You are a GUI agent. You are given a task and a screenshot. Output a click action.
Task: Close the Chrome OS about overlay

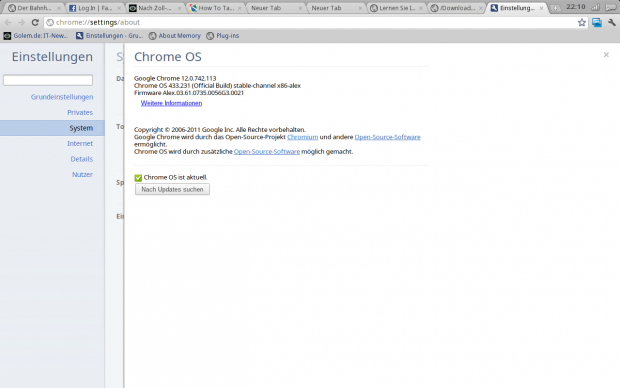pyautogui.click(x=606, y=55)
